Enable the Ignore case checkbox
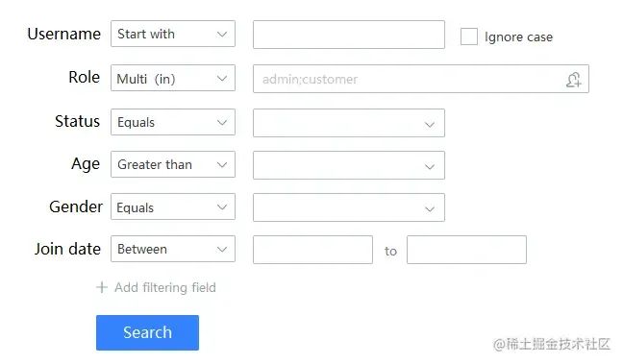The width and height of the screenshot is (623, 364). point(469,36)
